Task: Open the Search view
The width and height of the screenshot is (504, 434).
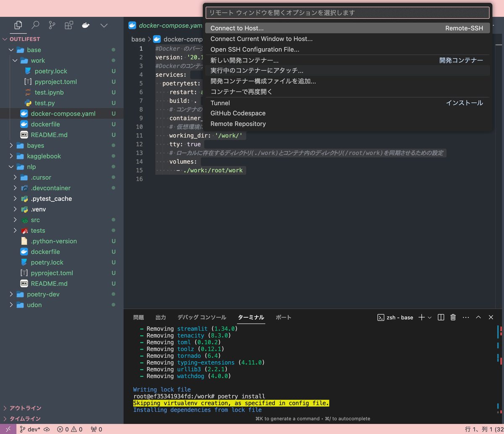Action: coord(35,25)
